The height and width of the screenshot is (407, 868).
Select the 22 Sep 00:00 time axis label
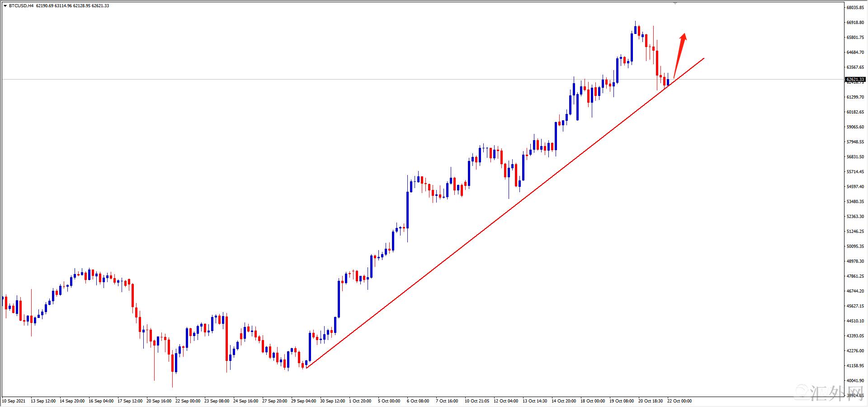(188, 401)
